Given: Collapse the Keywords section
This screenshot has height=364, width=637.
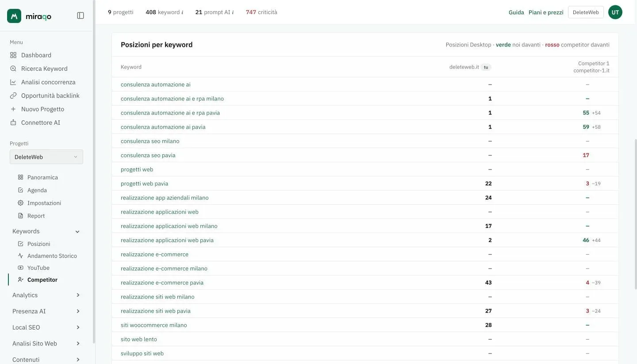Looking at the screenshot, I should [x=46, y=231].
